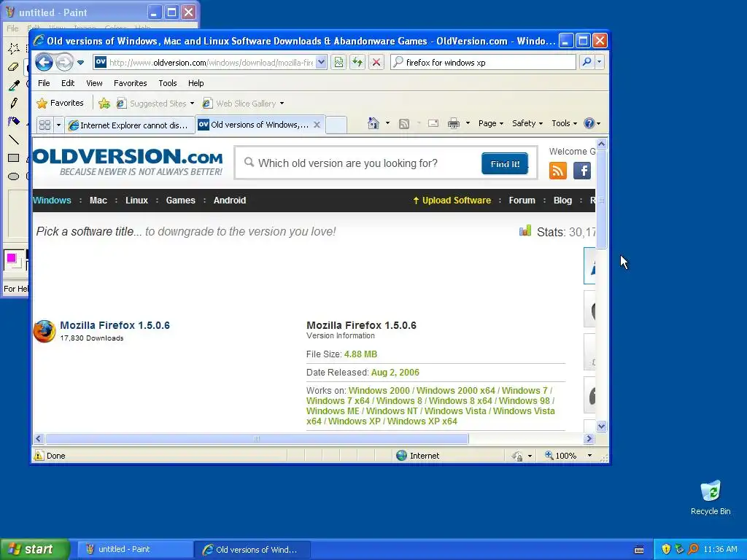The width and height of the screenshot is (747, 560).
Task: Open a new blank tab
Action: click(x=336, y=125)
